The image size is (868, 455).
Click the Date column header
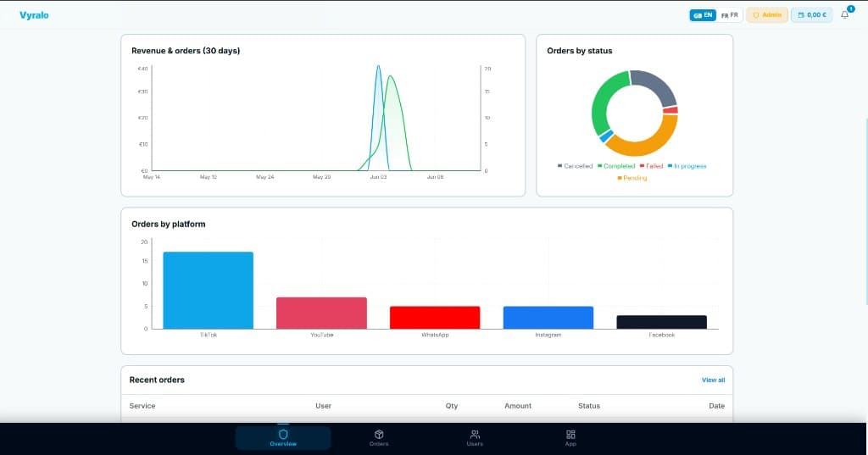coord(716,406)
